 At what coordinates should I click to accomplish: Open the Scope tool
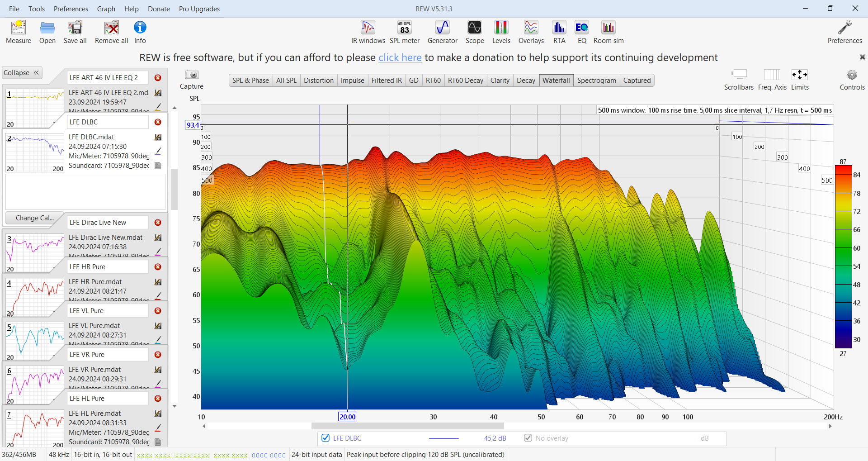pos(475,32)
